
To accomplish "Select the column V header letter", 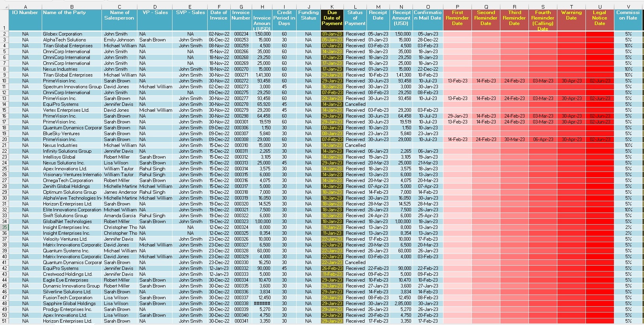I will [x=628, y=7].
